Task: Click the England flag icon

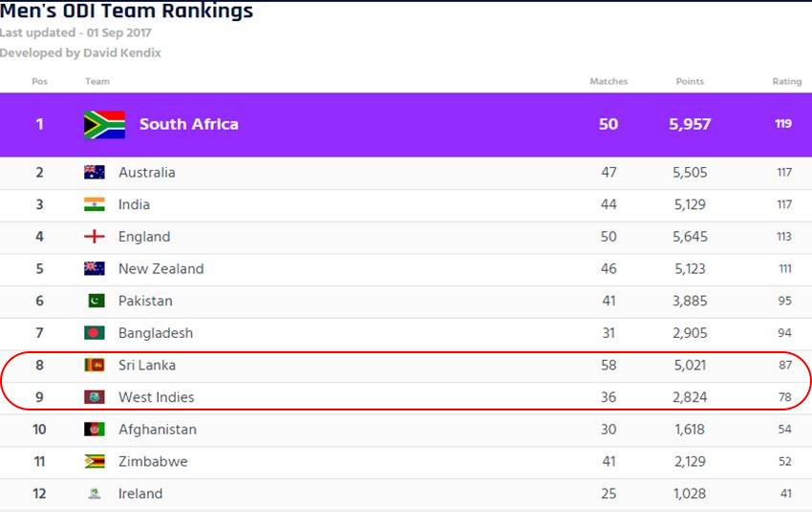Action: click(x=95, y=237)
